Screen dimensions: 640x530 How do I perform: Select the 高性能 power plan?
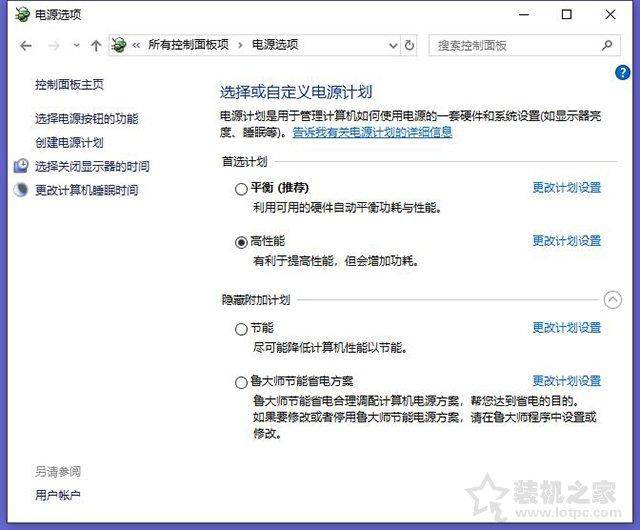coord(241,242)
